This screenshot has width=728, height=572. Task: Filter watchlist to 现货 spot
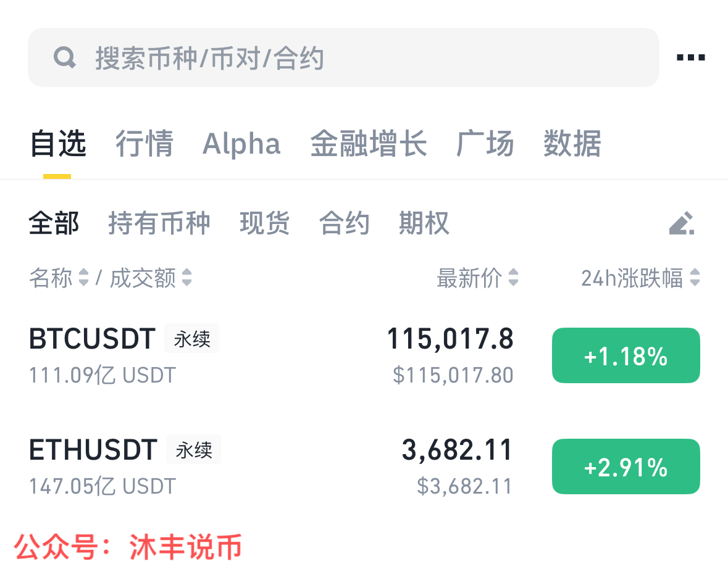click(265, 223)
